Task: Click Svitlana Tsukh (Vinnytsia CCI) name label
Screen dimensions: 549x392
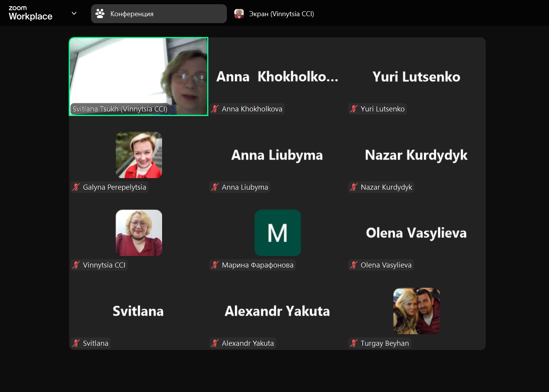Action: point(120,109)
